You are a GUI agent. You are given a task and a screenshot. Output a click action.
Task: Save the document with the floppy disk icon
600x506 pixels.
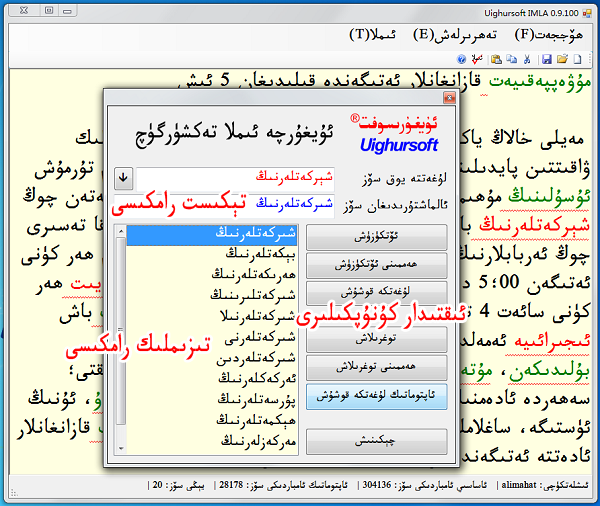547,59
